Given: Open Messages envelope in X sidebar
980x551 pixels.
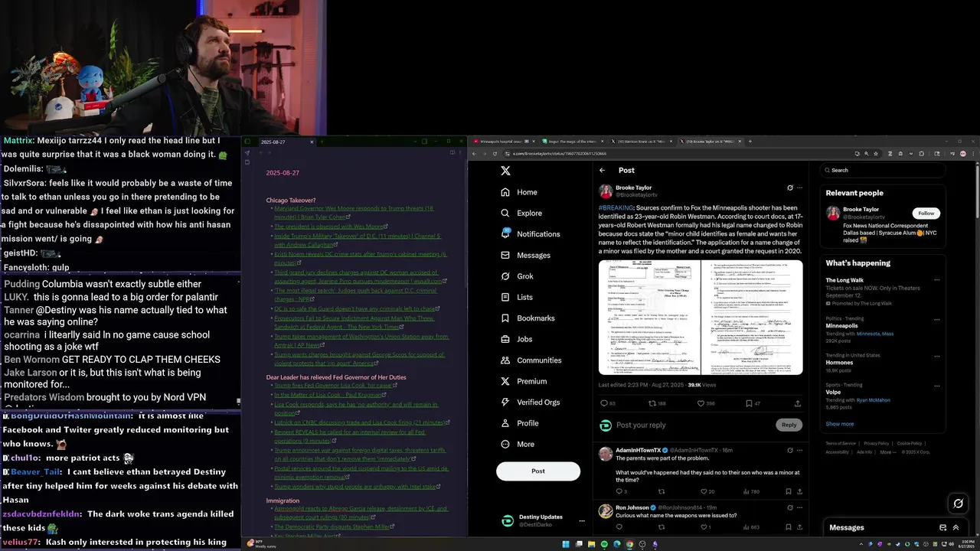Looking at the screenshot, I should tap(505, 255).
